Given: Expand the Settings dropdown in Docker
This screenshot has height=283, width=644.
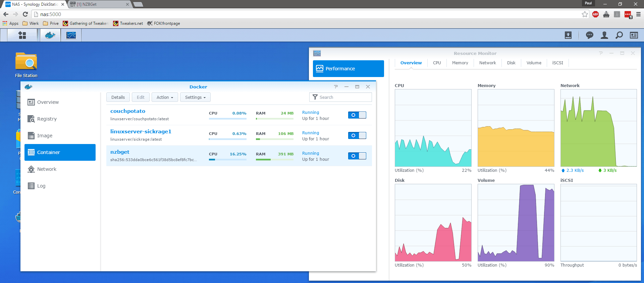Looking at the screenshot, I should (195, 97).
